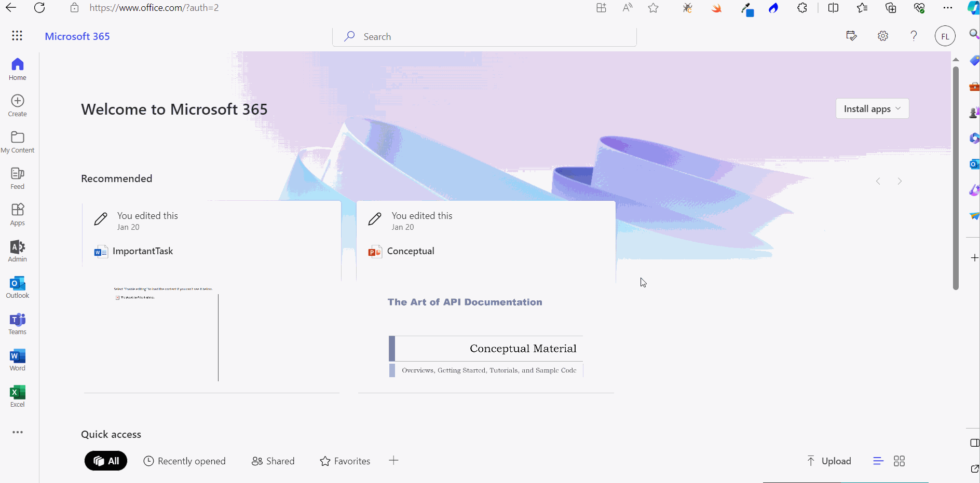
Task: Expand the Install apps dropdown
Action: point(873,108)
